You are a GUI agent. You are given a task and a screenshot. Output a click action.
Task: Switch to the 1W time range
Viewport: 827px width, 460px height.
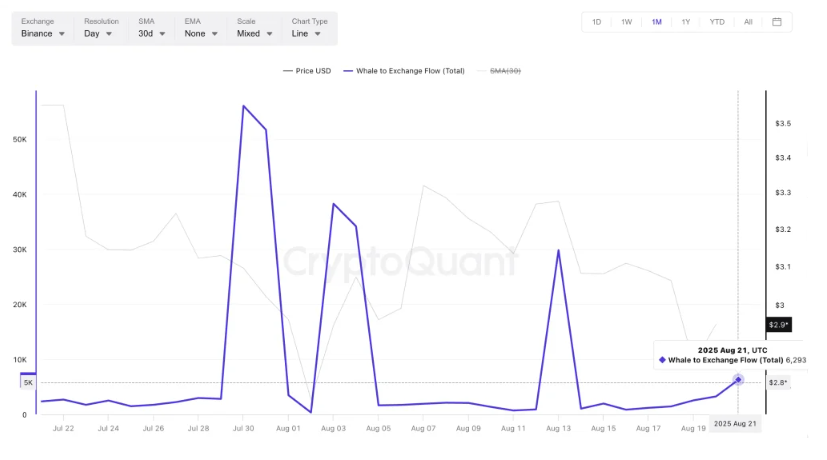[626, 22]
